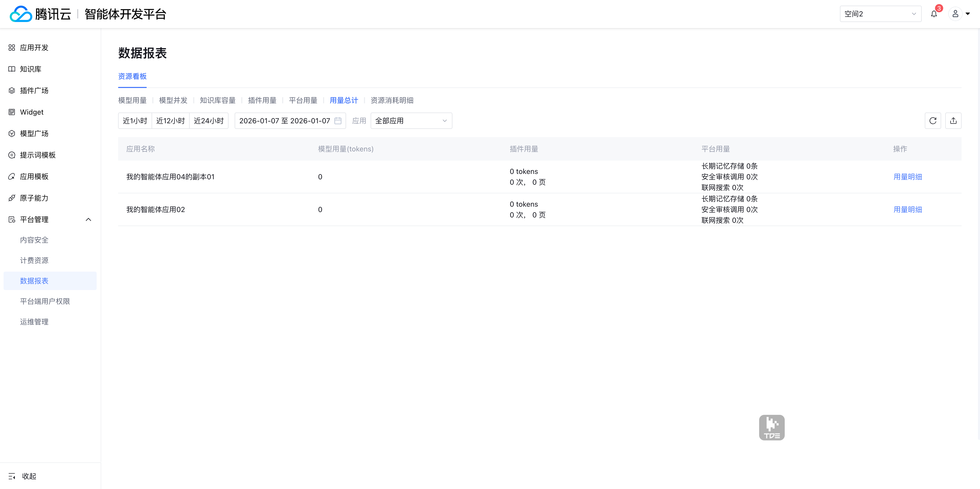Open 用量明细 for 我的智能体应用04的副本01
This screenshot has height=489, width=980.
907,177
